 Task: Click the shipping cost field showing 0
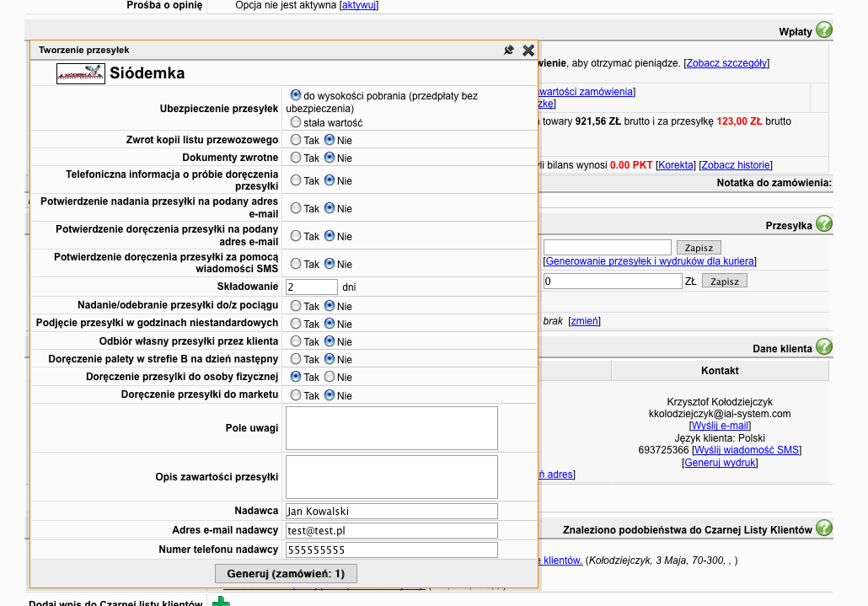(x=613, y=282)
